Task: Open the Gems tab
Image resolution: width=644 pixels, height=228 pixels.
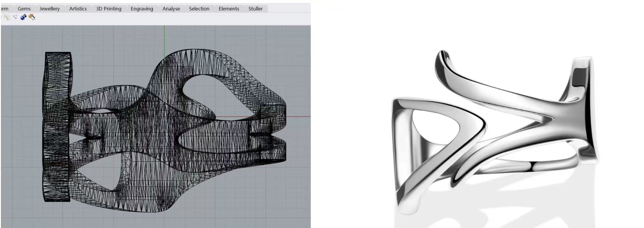Action: coord(24,9)
